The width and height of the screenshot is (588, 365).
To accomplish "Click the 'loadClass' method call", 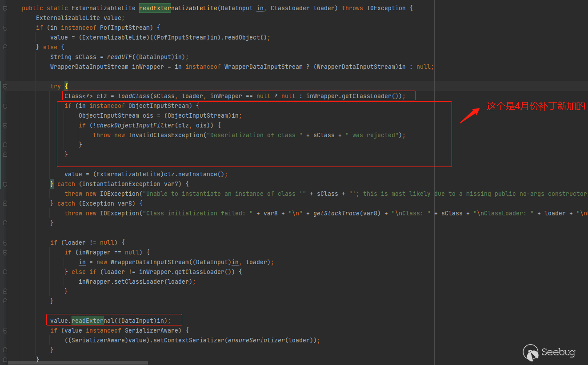I will 134,96.
